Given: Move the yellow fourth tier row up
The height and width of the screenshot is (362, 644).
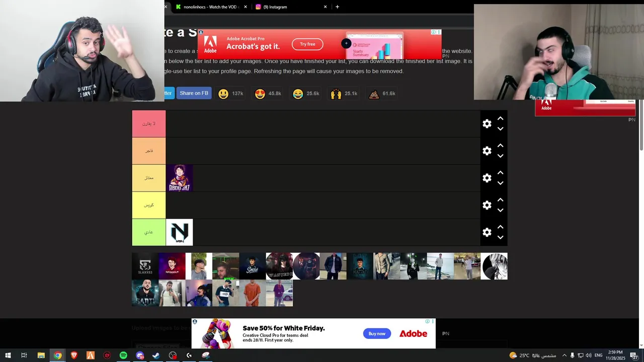Looking at the screenshot, I should [x=501, y=200].
